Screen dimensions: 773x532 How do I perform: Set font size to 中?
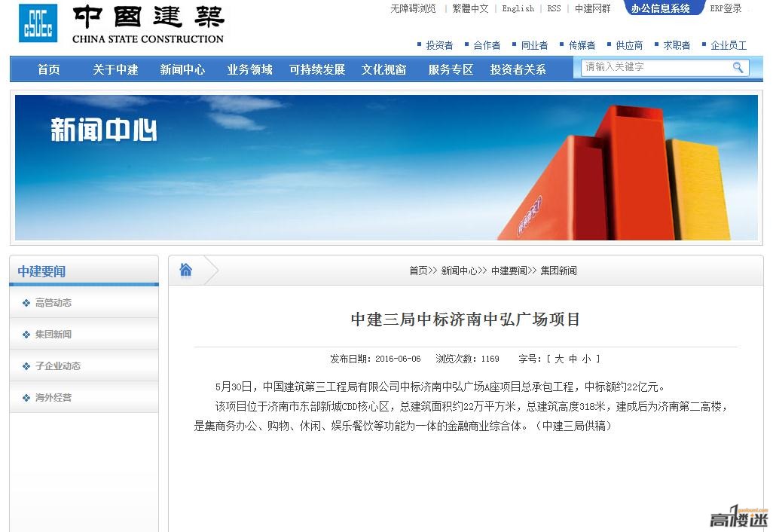click(573, 359)
